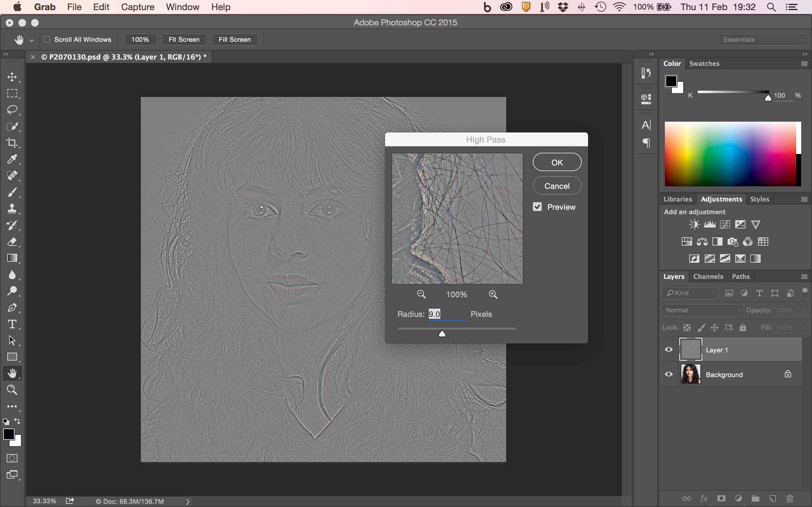Enable Scroll All Windows checkbox
The width and height of the screenshot is (812, 507).
[47, 40]
